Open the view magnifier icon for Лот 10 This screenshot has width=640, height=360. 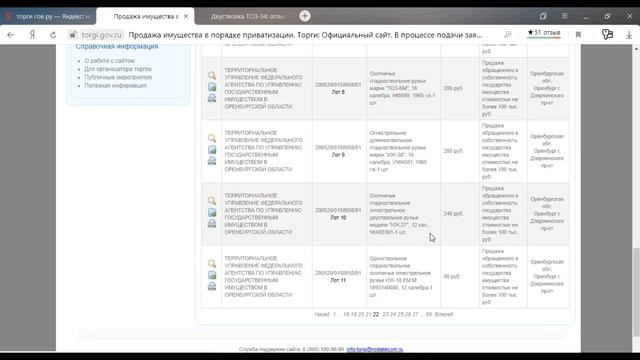(212, 201)
